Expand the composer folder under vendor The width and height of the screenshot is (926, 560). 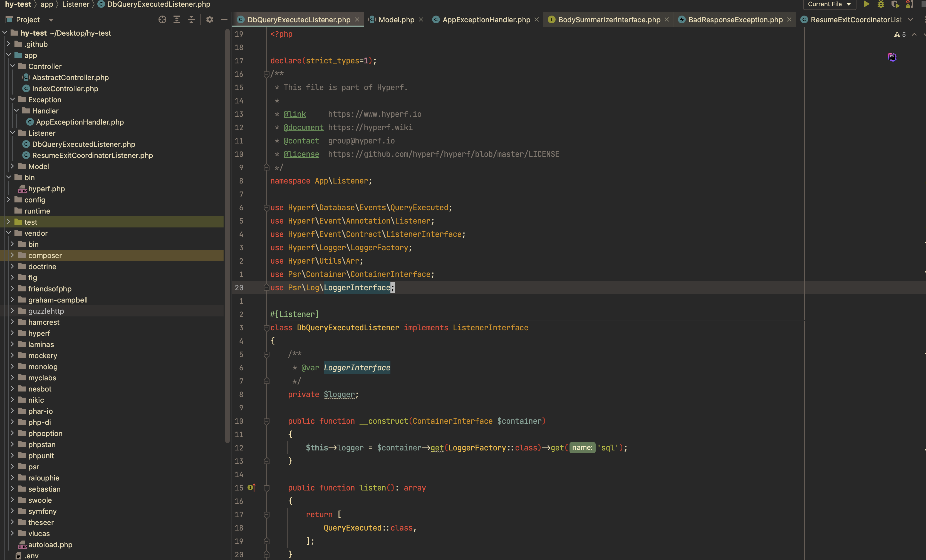click(13, 255)
